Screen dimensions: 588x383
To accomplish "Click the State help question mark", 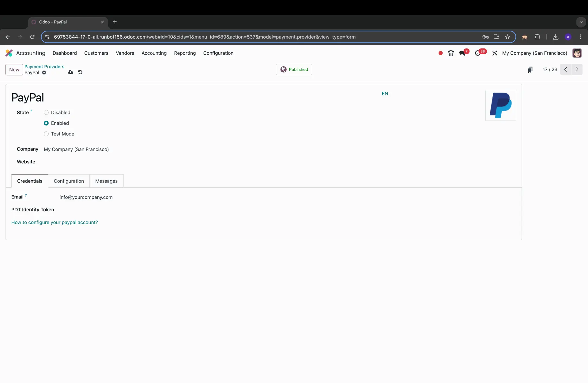I will click(31, 111).
